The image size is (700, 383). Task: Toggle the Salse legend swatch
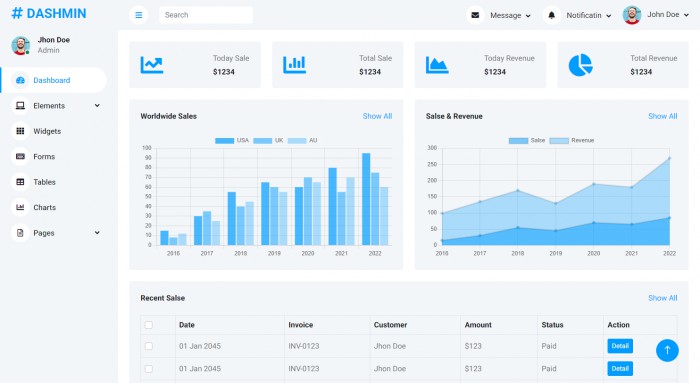tap(518, 141)
